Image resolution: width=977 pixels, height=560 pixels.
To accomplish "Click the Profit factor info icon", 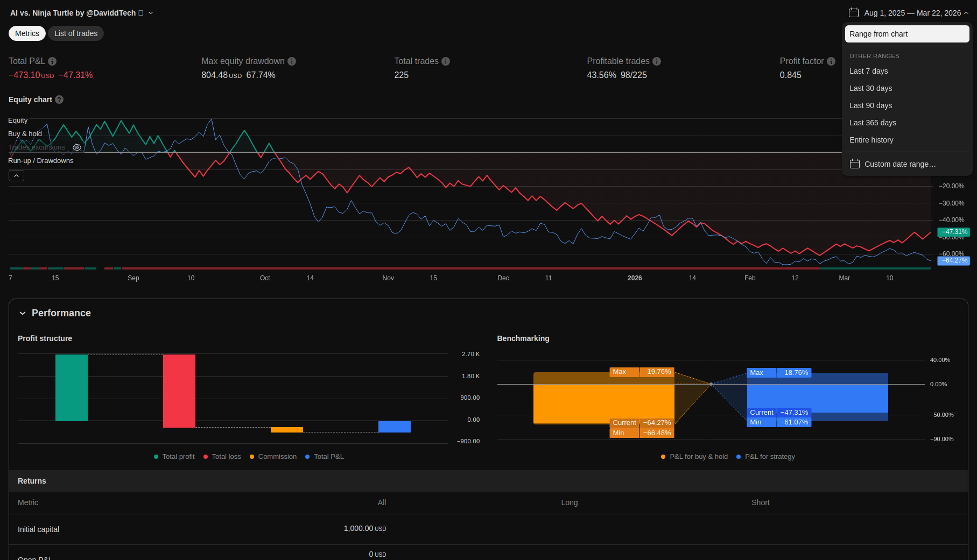I will pyautogui.click(x=831, y=61).
